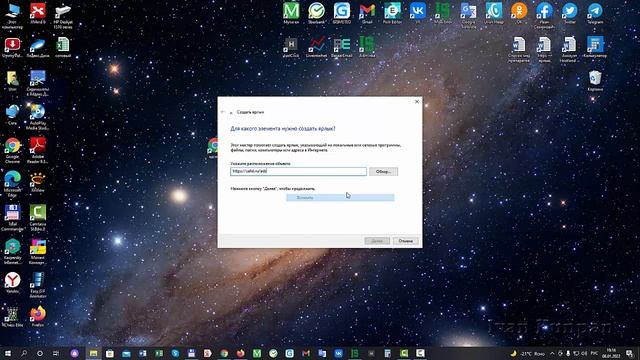Open the VK desktop shortcut
The width and height of the screenshot is (640, 360).
pyautogui.click(x=418, y=13)
